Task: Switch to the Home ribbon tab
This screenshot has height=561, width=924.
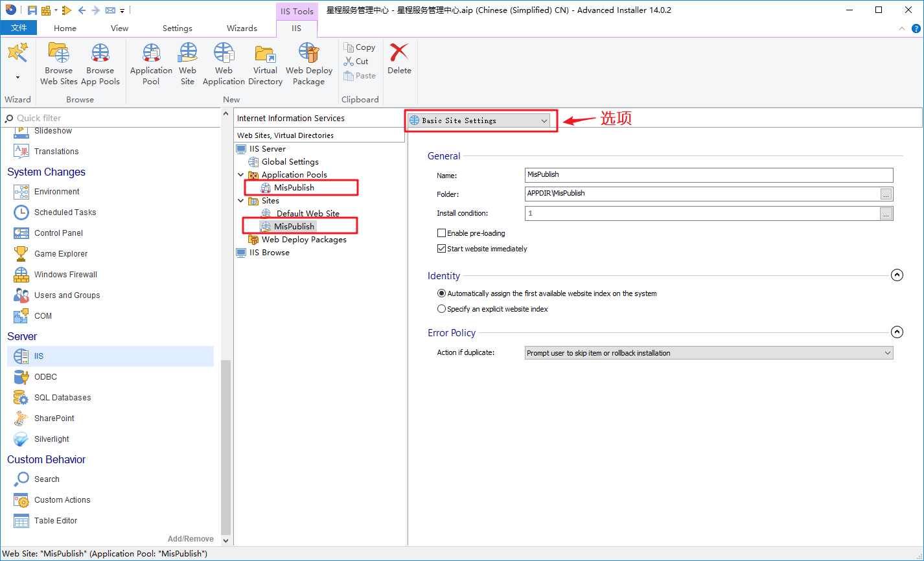Action: click(65, 29)
